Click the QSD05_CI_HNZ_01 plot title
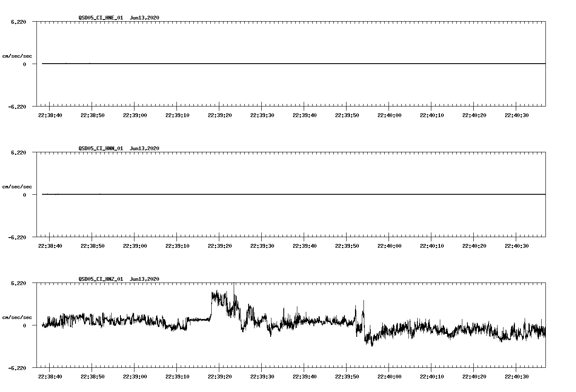This screenshot has width=576, height=392. [x=119, y=279]
